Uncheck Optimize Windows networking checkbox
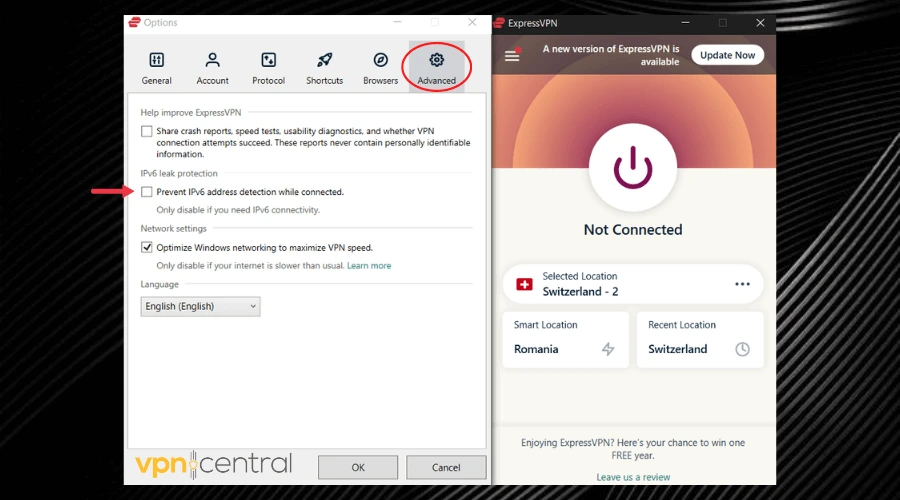Image resolution: width=900 pixels, height=500 pixels. click(147, 247)
